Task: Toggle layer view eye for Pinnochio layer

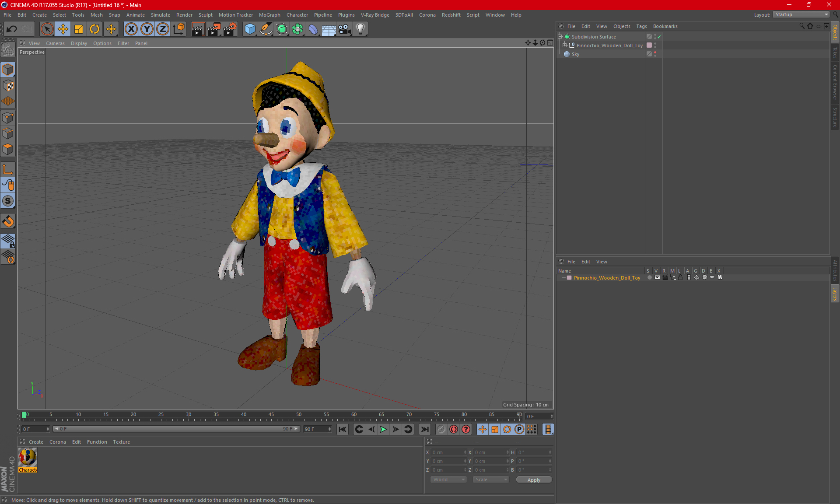Action: tap(657, 277)
